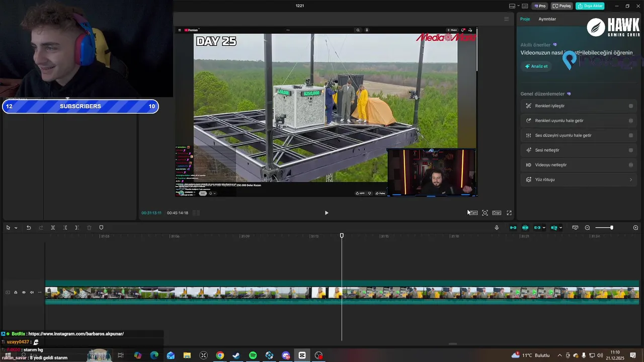The height and width of the screenshot is (362, 644).
Task: Enter fullscreen preview mode
Action: [509, 213]
